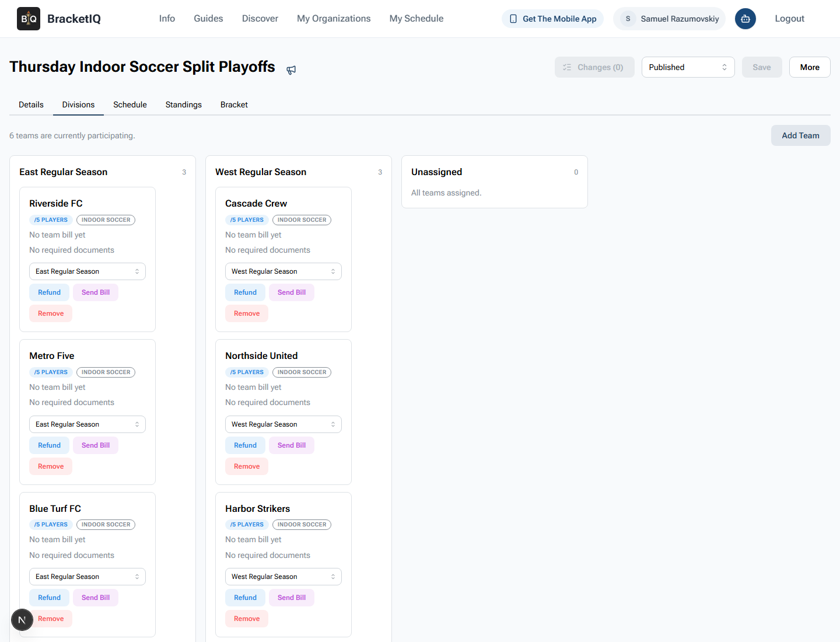Screen dimensions: 840x642
Task: Send Bill to Metro Five
Action: pos(96,445)
